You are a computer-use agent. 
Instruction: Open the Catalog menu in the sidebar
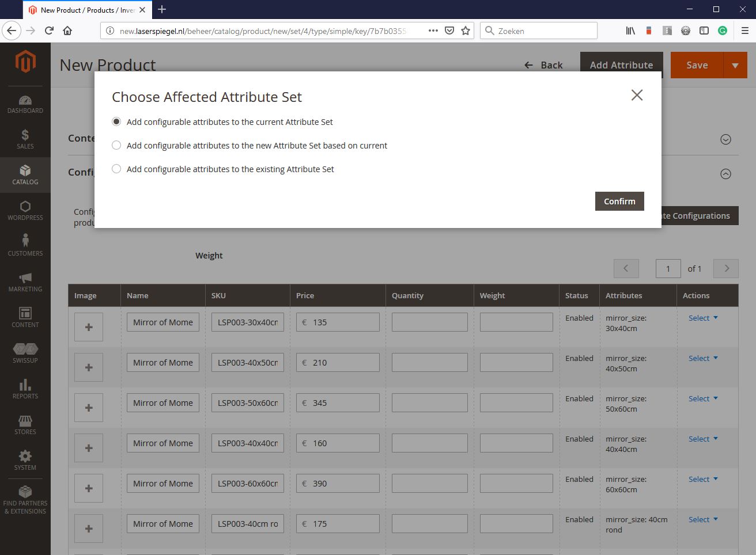coord(25,174)
